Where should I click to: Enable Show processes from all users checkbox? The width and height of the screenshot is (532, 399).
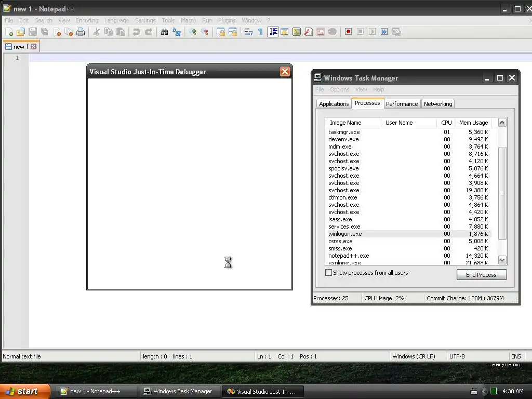pyautogui.click(x=328, y=272)
